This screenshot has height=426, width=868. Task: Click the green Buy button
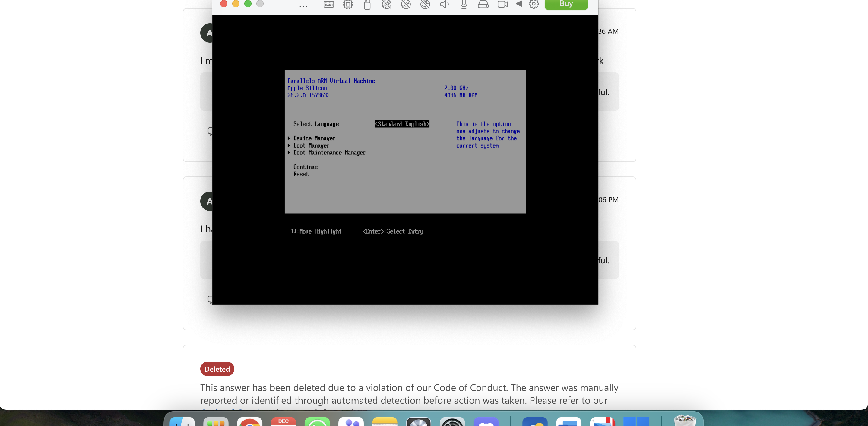(566, 4)
